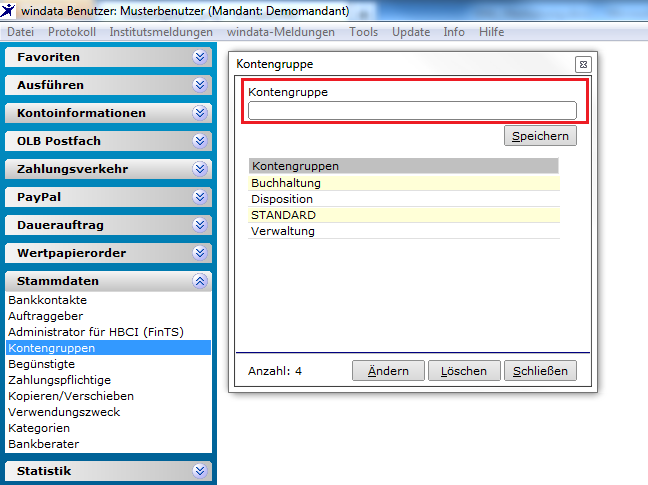Open Bankkontakte under Stammdaten
Image resolution: width=648 pixels, height=485 pixels.
[x=108, y=300]
